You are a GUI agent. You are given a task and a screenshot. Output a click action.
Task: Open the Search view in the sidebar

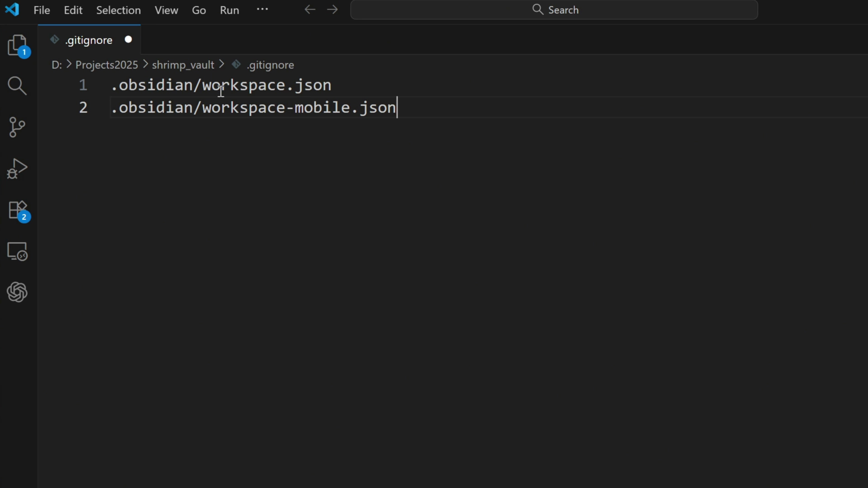(17, 86)
